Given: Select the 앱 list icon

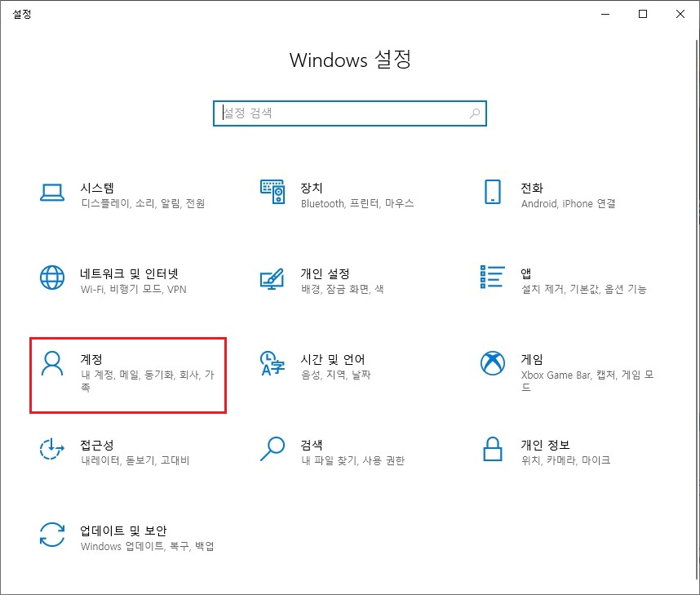Looking at the screenshot, I should point(493,278).
